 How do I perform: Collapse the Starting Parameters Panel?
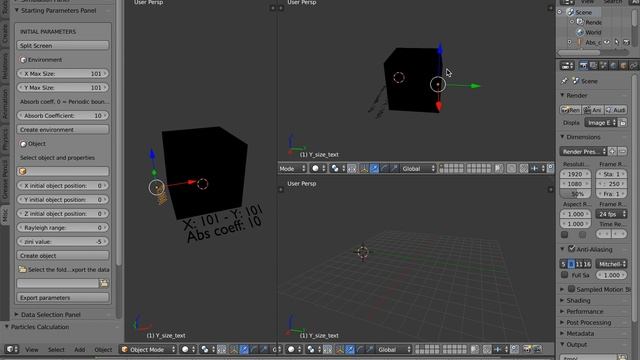(x=17, y=10)
